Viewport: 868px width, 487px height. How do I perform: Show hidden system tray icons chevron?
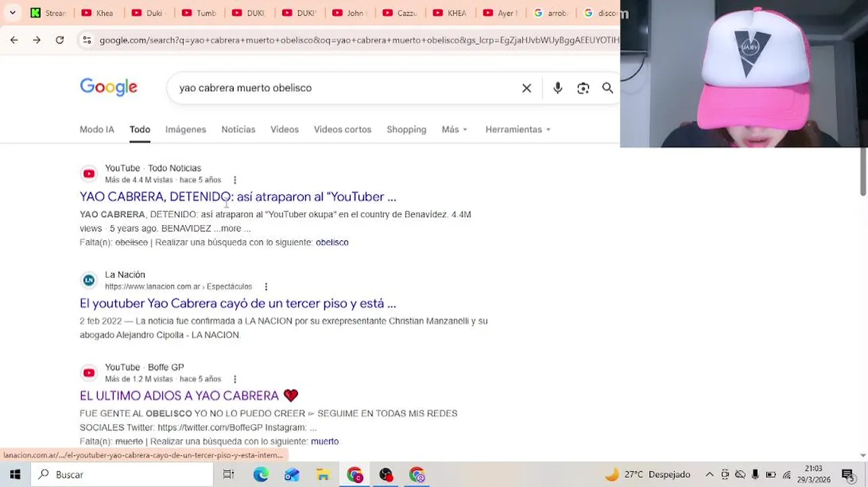(709, 474)
